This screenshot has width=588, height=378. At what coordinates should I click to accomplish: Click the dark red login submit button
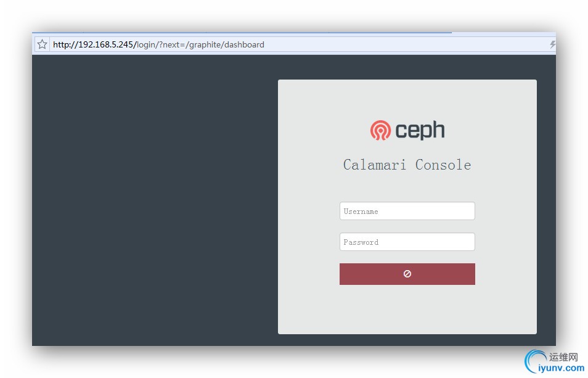point(407,274)
